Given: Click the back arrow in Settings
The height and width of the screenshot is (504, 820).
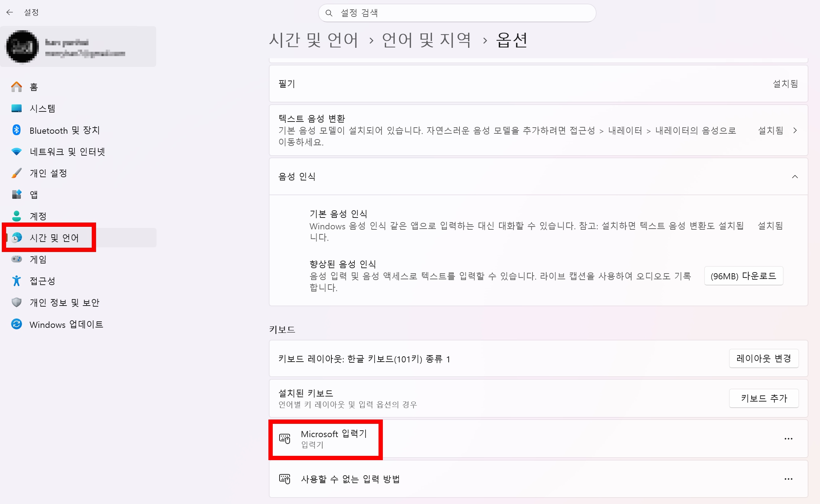Looking at the screenshot, I should coord(10,12).
